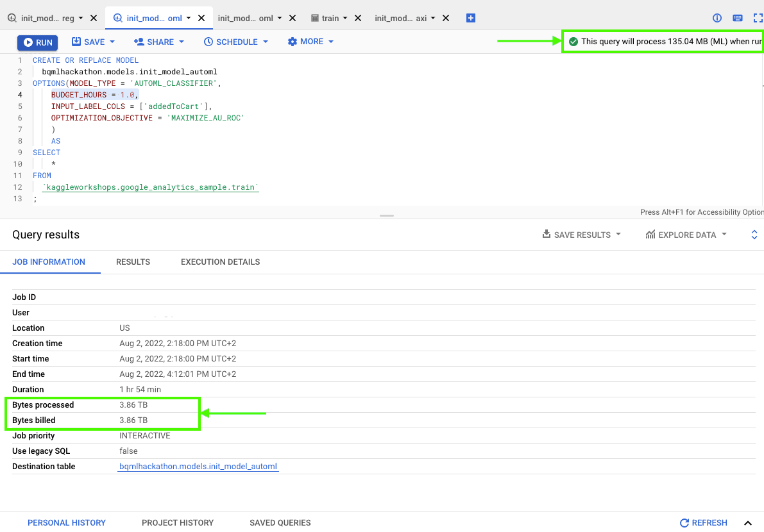Select the JOB INFORMATION tab

[x=49, y=262]
